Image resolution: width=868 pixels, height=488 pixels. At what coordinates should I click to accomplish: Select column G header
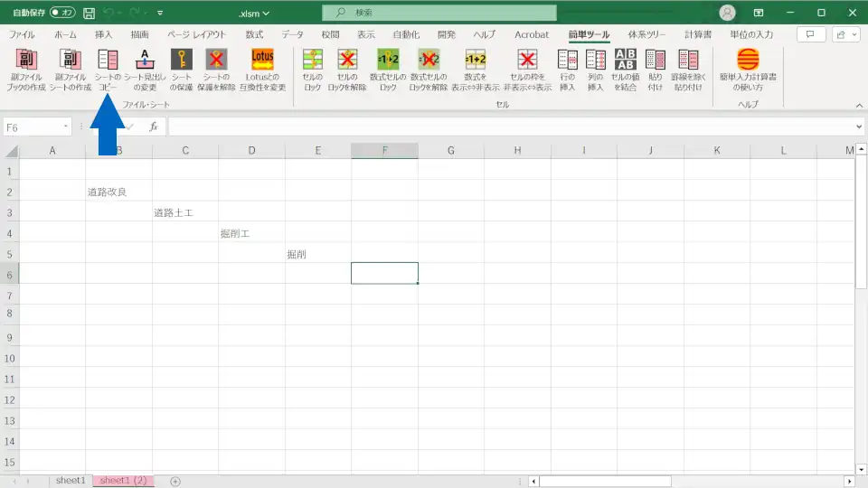coord(451,151)
